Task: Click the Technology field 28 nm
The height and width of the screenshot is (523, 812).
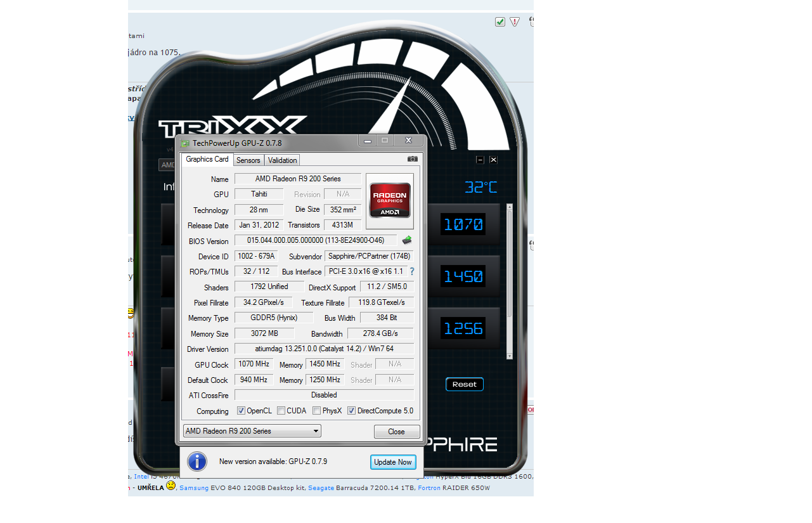Action: click(259, 209)
